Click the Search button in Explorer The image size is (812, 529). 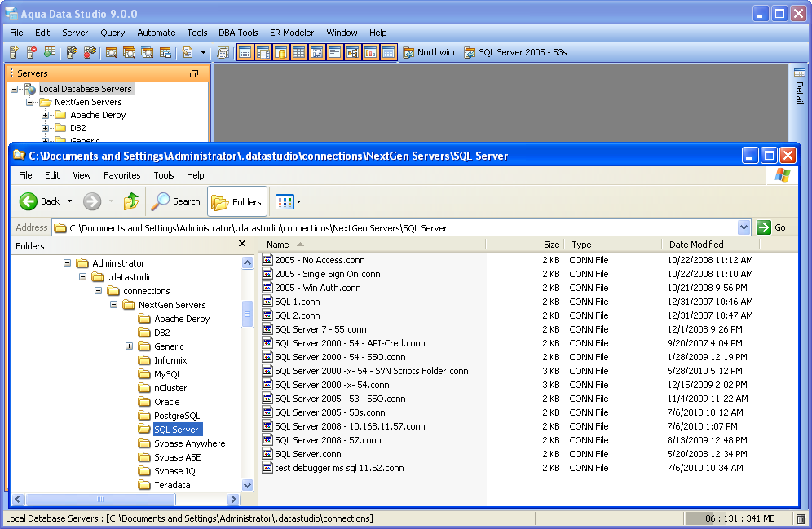click(x=175, y=202)
